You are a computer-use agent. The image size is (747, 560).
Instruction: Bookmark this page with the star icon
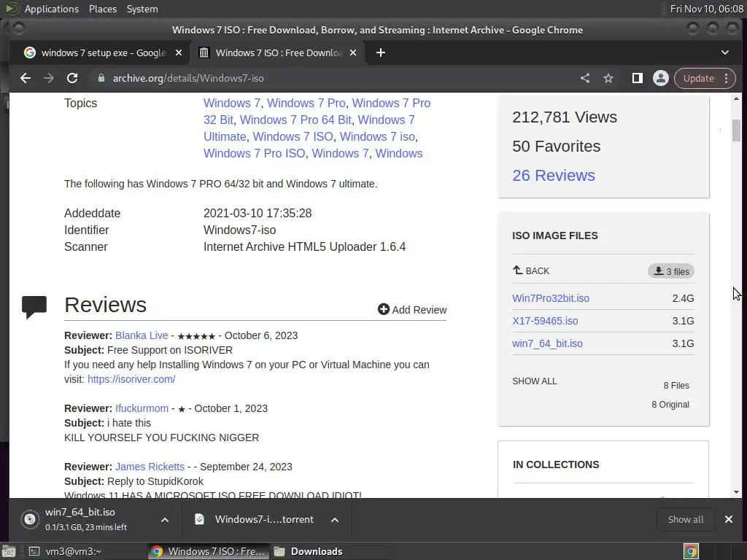tap(608, 78)
